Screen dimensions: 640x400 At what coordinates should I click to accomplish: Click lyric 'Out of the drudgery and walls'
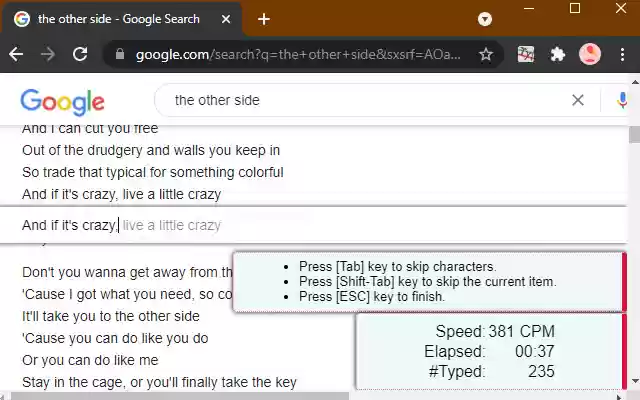coord(151,150)
